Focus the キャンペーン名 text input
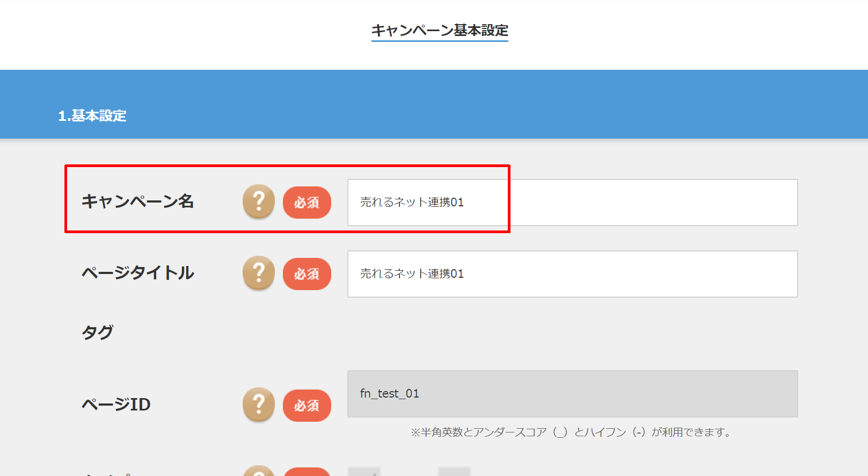Screen dimensions: 868x476 pyautogui.click(x=572, y=203)
